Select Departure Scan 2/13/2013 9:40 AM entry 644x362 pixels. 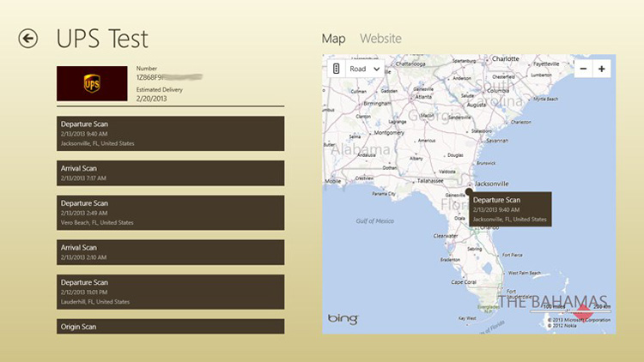[171, 133]
